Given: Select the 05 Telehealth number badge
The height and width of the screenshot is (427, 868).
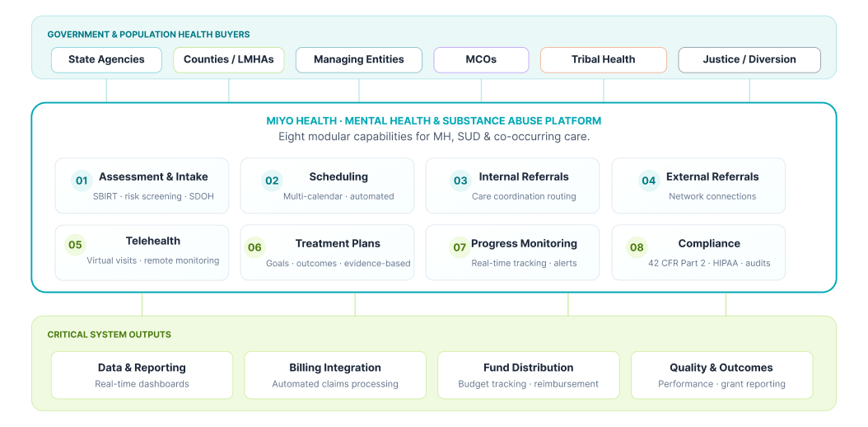Looking at the screenshot, I should point(76,245).
